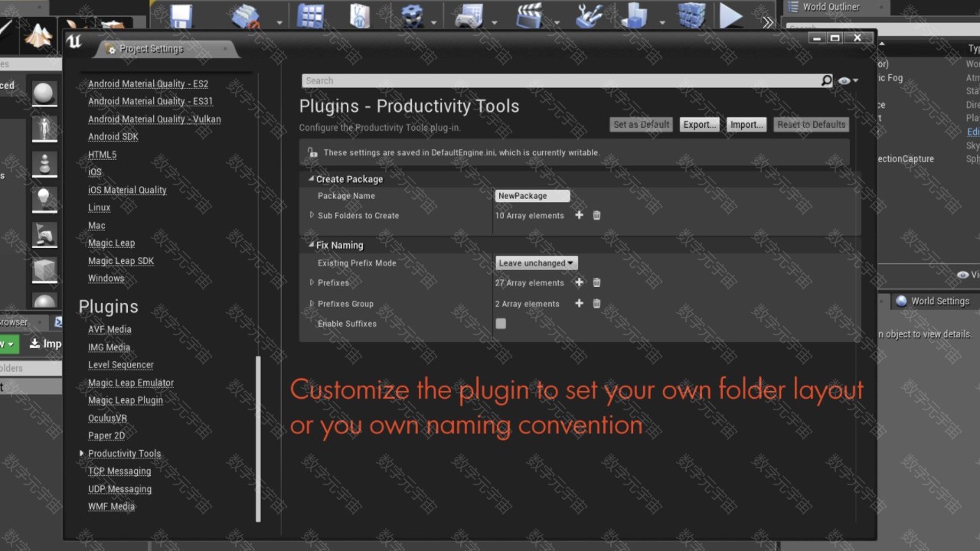Collapse the Fix Naming section
Screen dimensions: 980x551
[x=311, y=246]
